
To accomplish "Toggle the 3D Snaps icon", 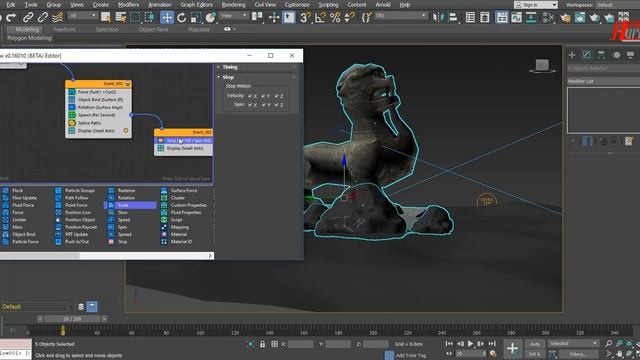I will (x=305, y=18).
